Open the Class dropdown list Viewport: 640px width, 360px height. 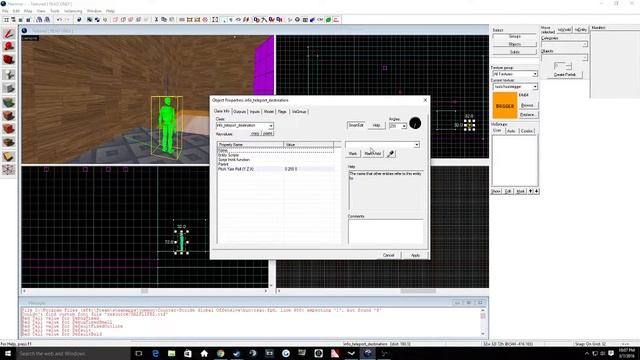[271, 126]
